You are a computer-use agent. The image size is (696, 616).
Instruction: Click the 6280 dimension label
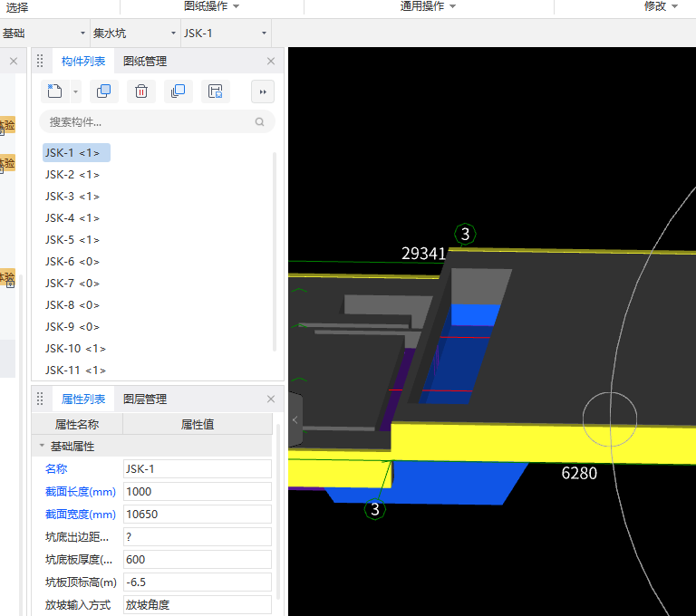579,474
